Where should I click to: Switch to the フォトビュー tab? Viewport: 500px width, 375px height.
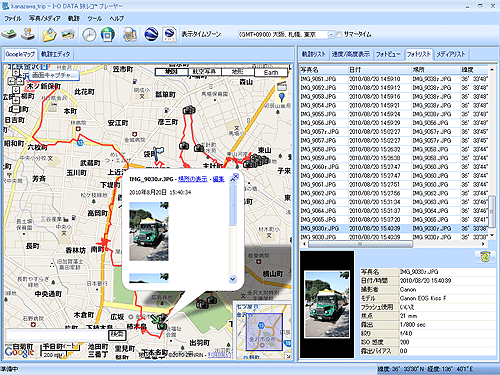coord(388,54)
